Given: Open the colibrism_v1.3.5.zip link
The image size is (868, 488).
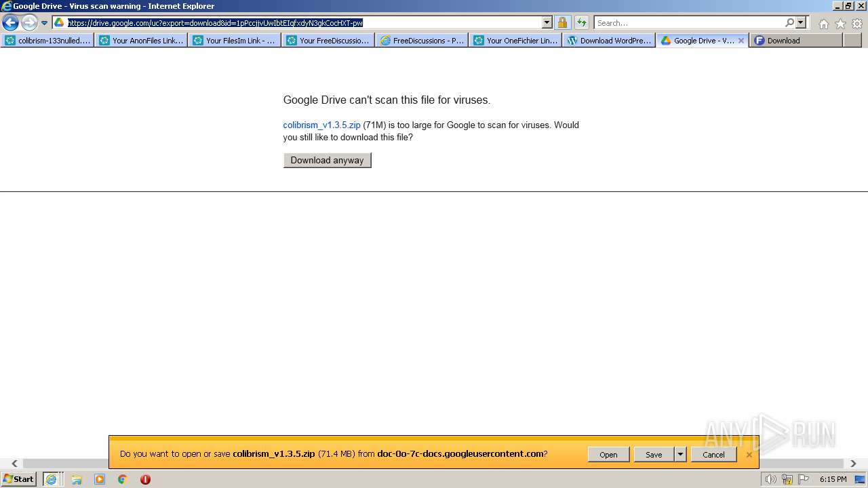Looking at the screenshot, I should point(321,125).
